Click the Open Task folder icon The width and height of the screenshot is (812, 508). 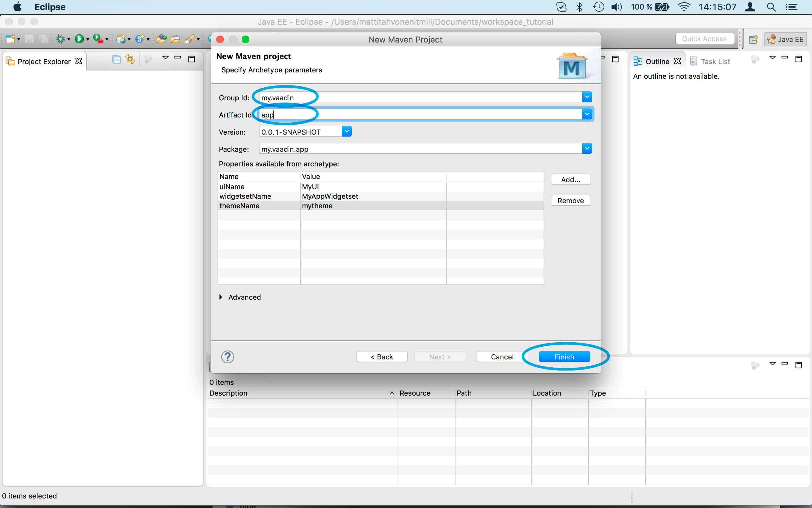tap(175, 39)
